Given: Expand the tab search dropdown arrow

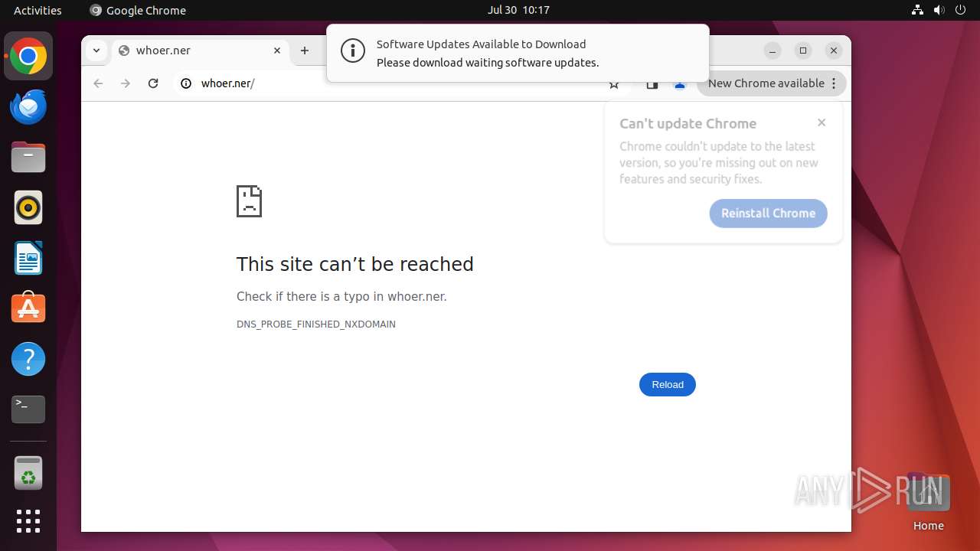Looking at the screenshot, I should pos(96,51).
